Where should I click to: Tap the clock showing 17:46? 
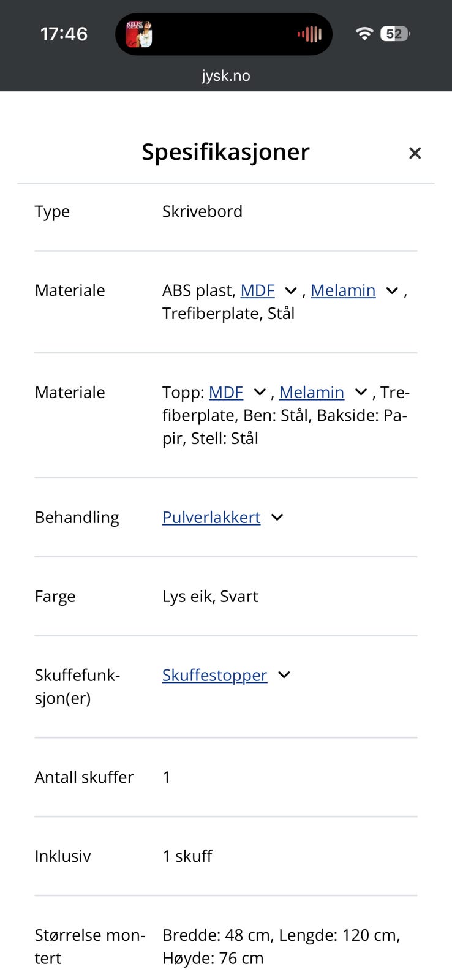pyautogui.click(x=64, y=34)
